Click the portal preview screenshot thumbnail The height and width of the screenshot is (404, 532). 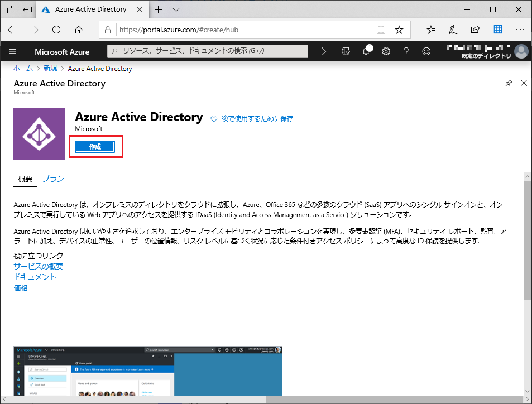coord(148,371)
